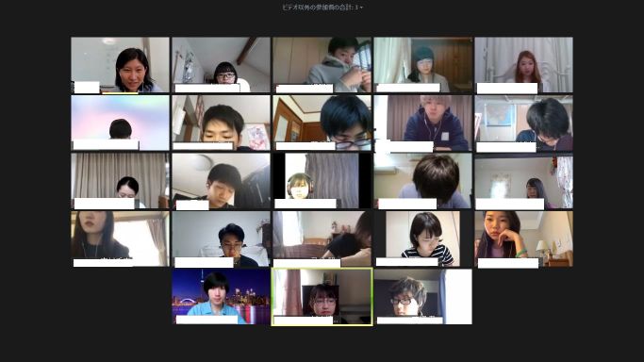Select the fourth-row glasses wearer against white wall

[x=221, y=239]
